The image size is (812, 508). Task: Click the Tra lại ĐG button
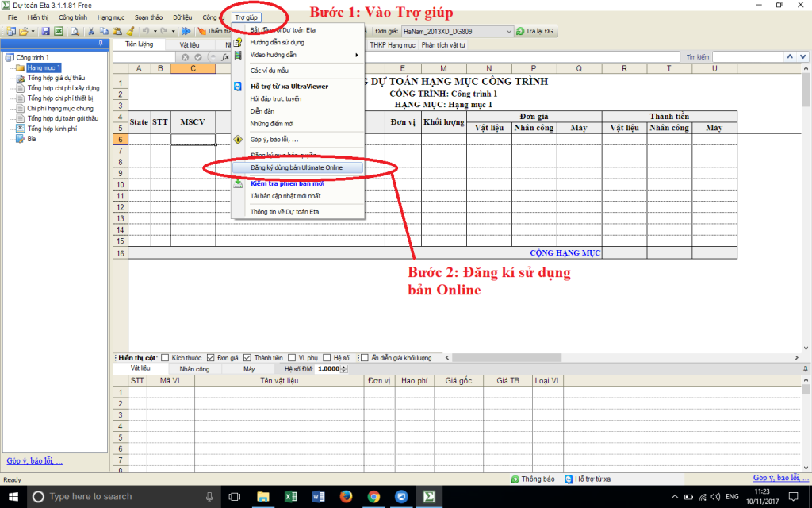click(535, 31)
